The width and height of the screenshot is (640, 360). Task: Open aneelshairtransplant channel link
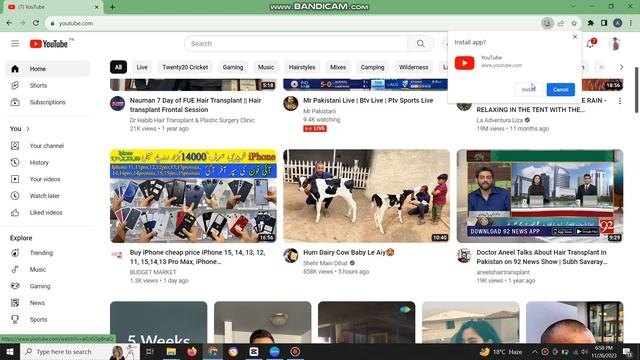pyautogui.click(x=503, y=272)
